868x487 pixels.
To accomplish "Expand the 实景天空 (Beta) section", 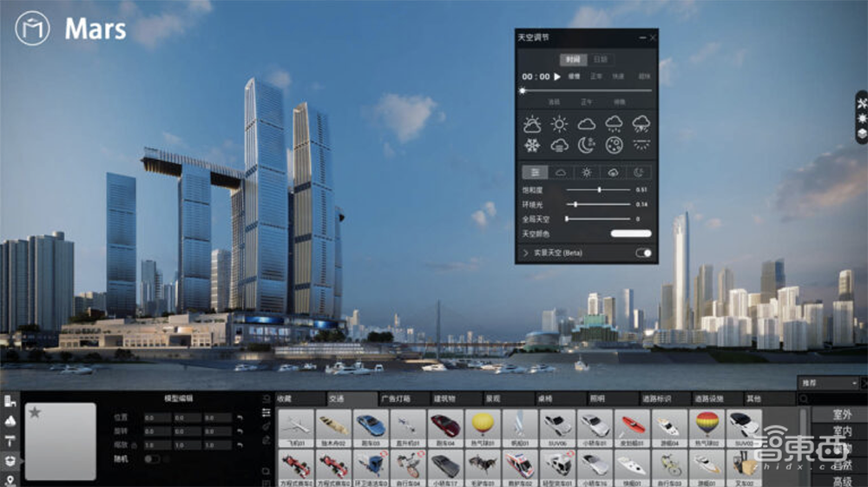I will pyautogui.click(x=525, y=253).
